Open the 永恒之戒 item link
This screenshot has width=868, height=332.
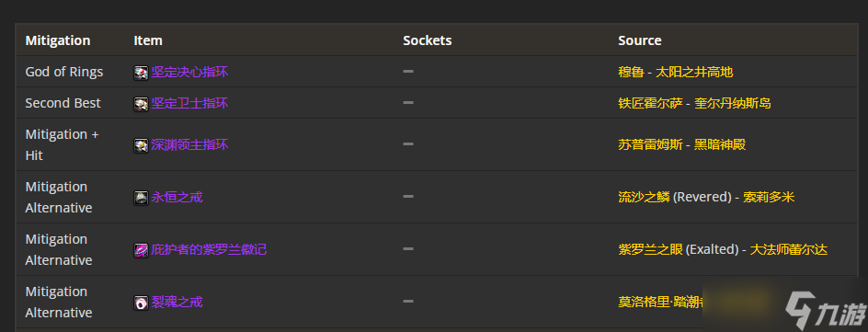pos(177,197)
